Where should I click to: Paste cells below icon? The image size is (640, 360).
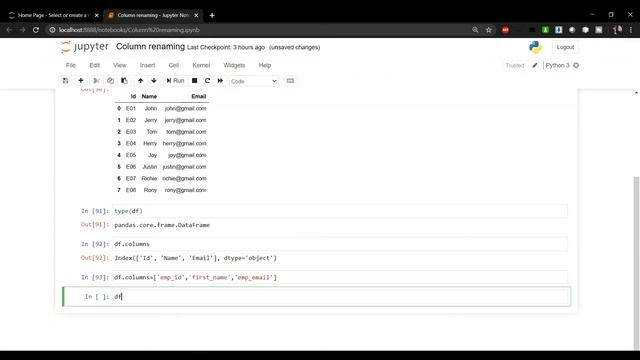coord(124,81)
